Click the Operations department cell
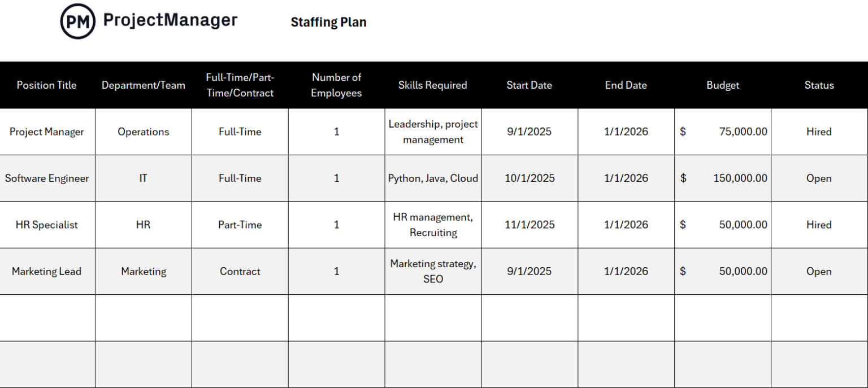The width and height of the screenshot is (868, 388). (144, 132)
